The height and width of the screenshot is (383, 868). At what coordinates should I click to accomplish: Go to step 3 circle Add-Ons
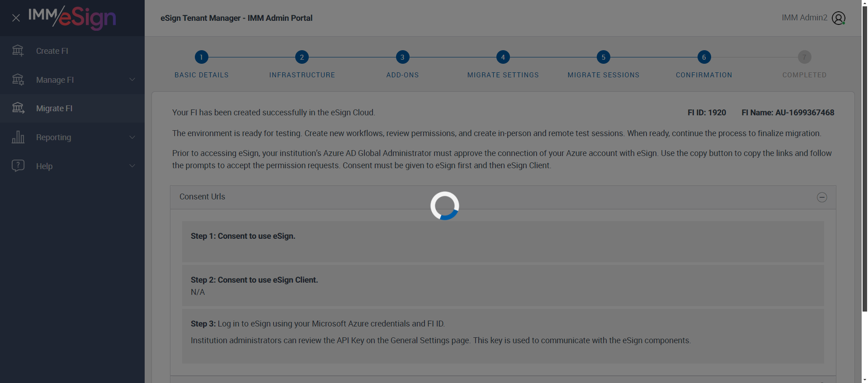(x=402, y=57)
